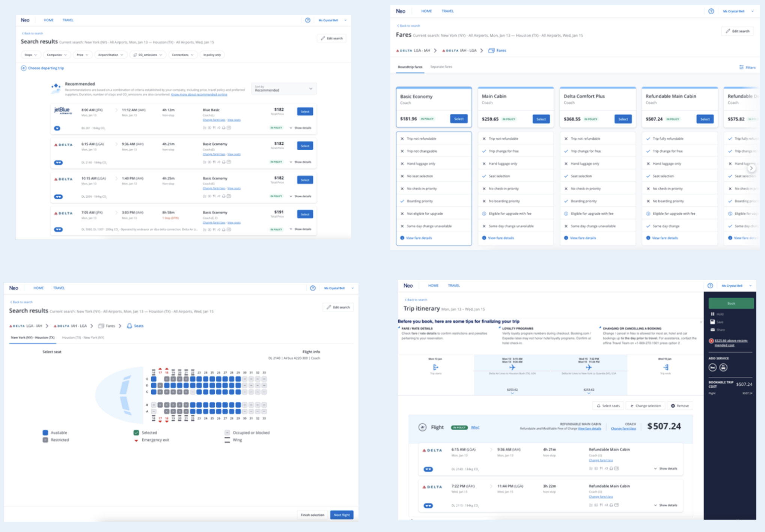Click the Share envelope icon

point(712,330)
